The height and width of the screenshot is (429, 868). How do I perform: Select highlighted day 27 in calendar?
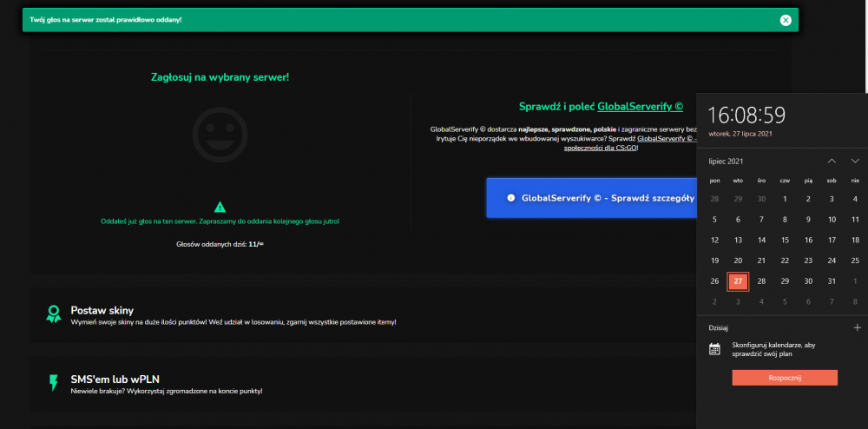pyautogui.click(x=738, y=281)
